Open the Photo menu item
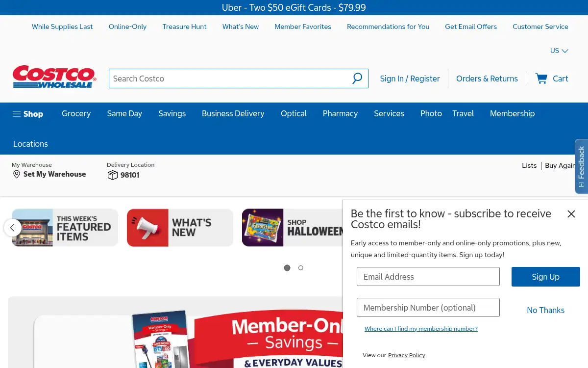This screenshot has height=368, width=588. point(431,113)
